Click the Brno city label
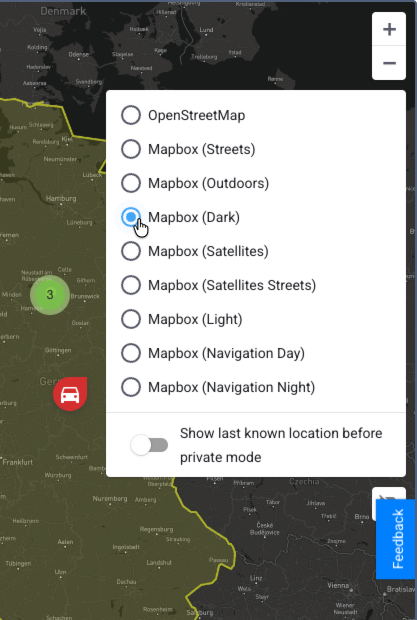The width and height of the screenshot is (417, 620). tap(362, 517)
